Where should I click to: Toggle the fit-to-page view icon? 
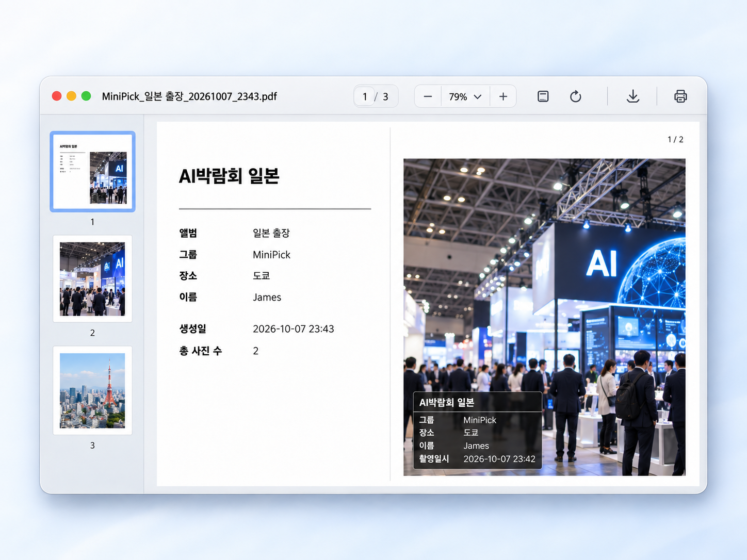pos(543,96)
